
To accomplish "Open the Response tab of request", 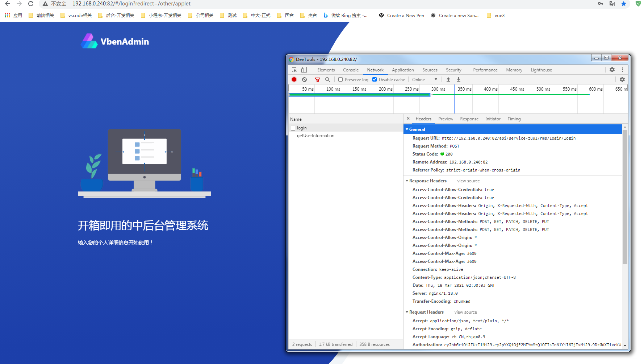I will click(x=469, y=119).
